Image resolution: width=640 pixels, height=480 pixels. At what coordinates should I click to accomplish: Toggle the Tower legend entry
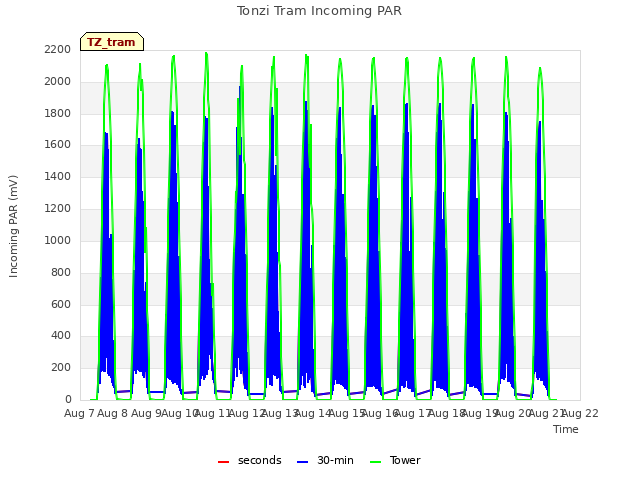[395, 460]
